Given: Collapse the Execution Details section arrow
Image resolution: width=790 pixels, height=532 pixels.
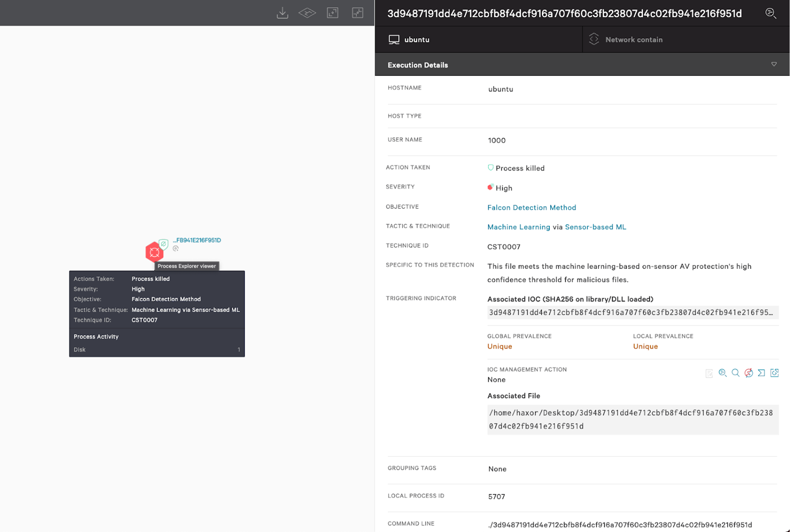Looking at the screenshot, I should point(774,64).
